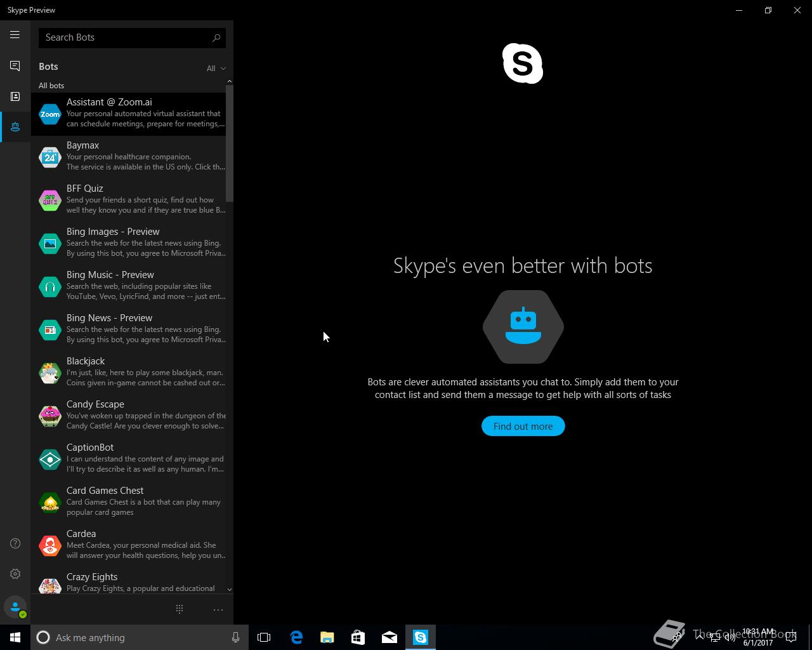Screen dimensions: 812x650
Task: Select Candy Escape bot name
Action: [x=95, y=404]
